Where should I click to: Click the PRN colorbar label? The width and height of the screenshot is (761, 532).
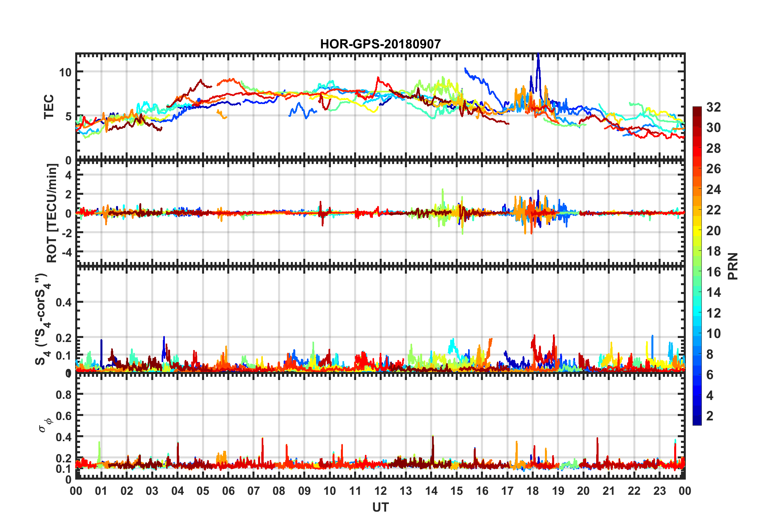pos(733,266)
